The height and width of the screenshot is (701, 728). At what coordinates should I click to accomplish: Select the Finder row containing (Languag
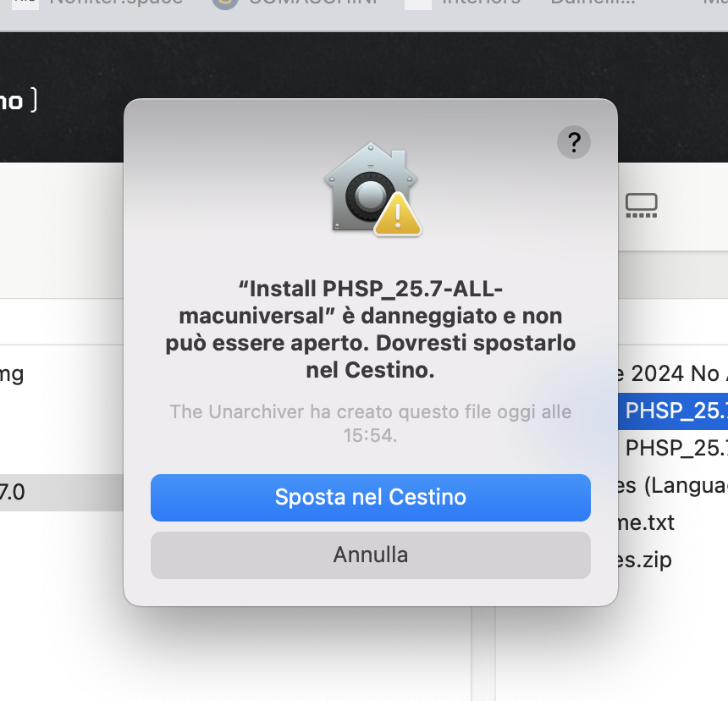click(x=673, y=486)
